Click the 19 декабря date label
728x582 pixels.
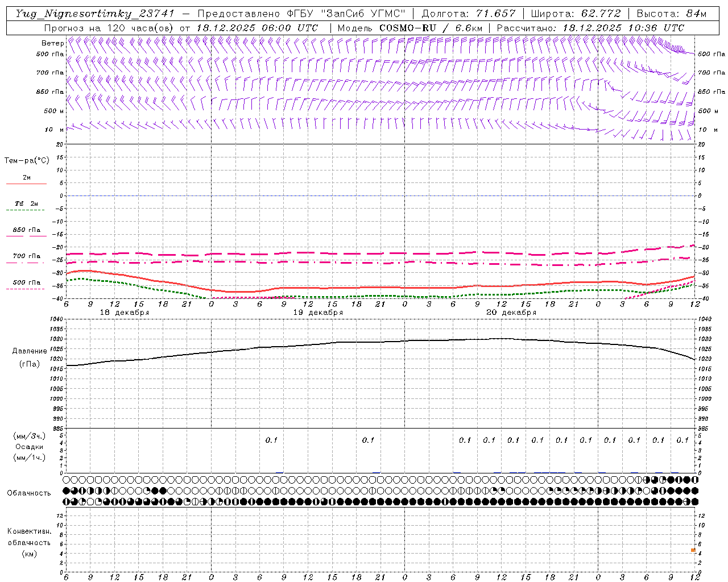pos(318,313)
